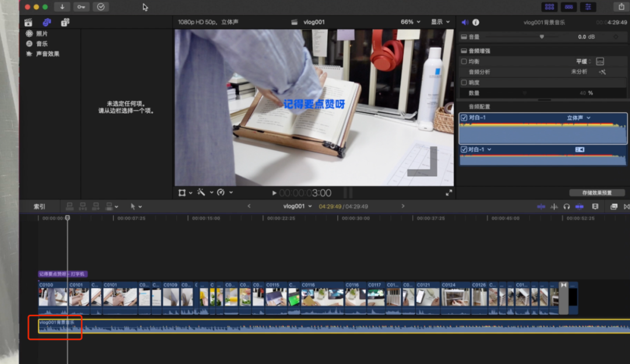This screenshot has width=630, height=364.
Task: Toggle browser display grid icon
Action: pos(549,7)
